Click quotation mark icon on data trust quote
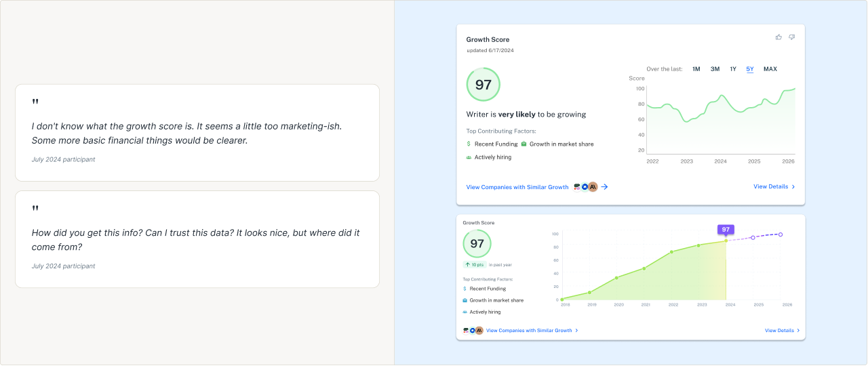 [x=35, y=209]
